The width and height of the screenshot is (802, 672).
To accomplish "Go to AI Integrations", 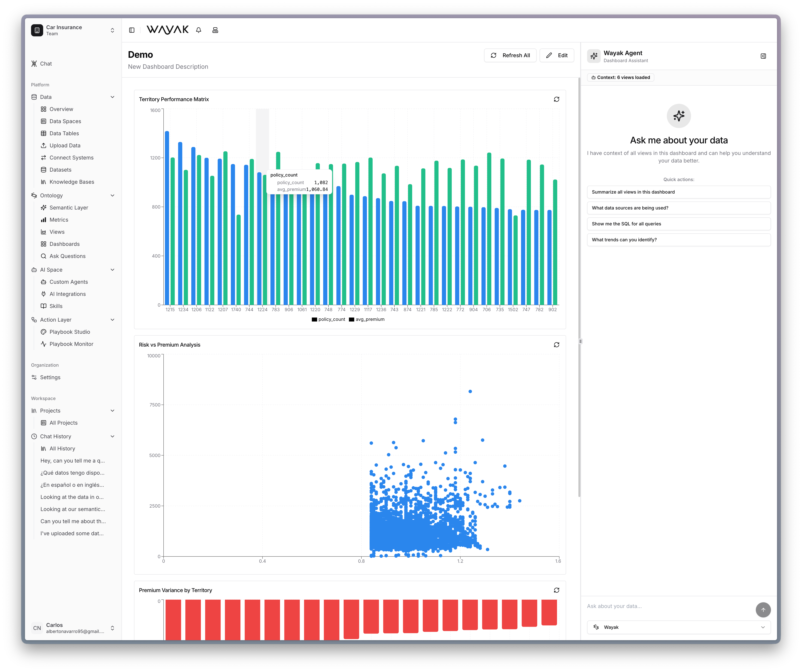I will point(68,294).
